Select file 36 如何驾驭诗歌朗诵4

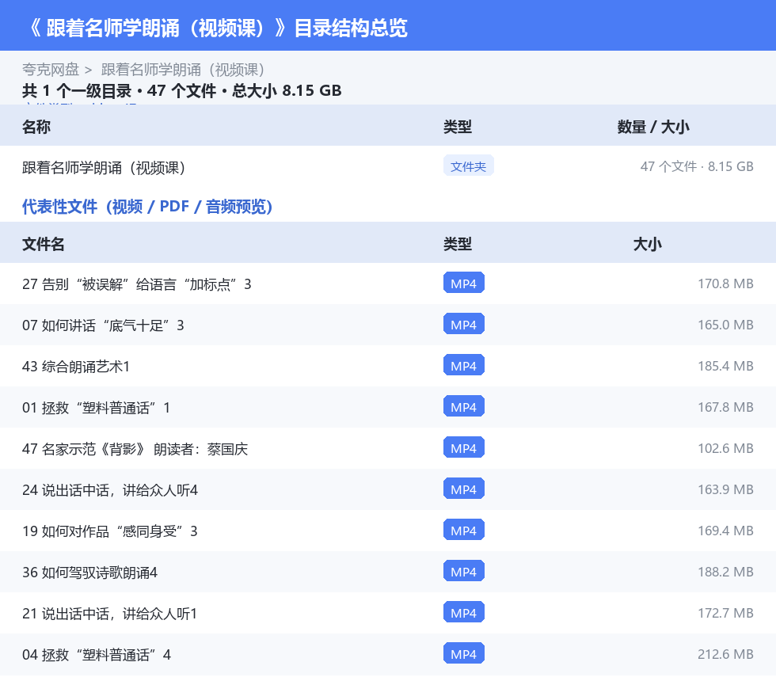[89, 573]
